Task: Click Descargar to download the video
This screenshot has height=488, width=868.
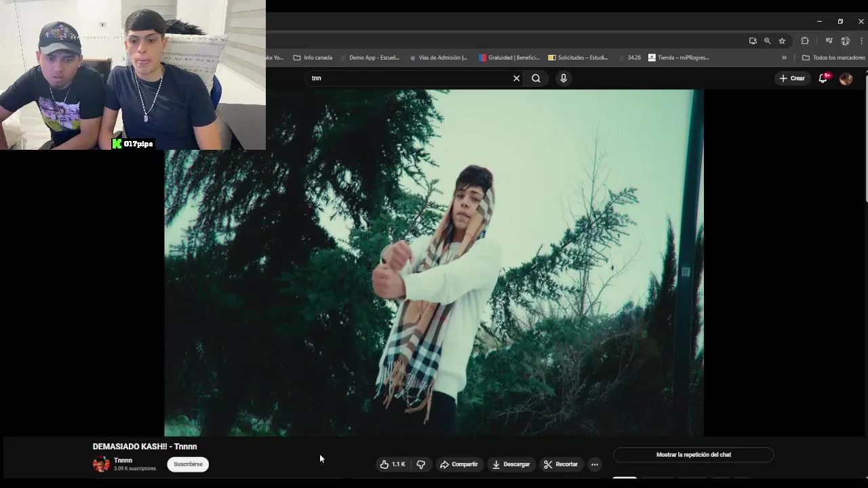Action: pyautogui.click(x=511, y=464)
